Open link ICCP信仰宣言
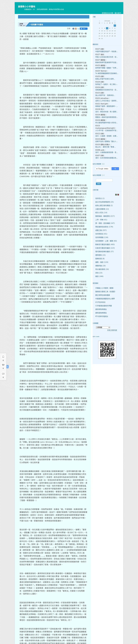 [100, 302]
